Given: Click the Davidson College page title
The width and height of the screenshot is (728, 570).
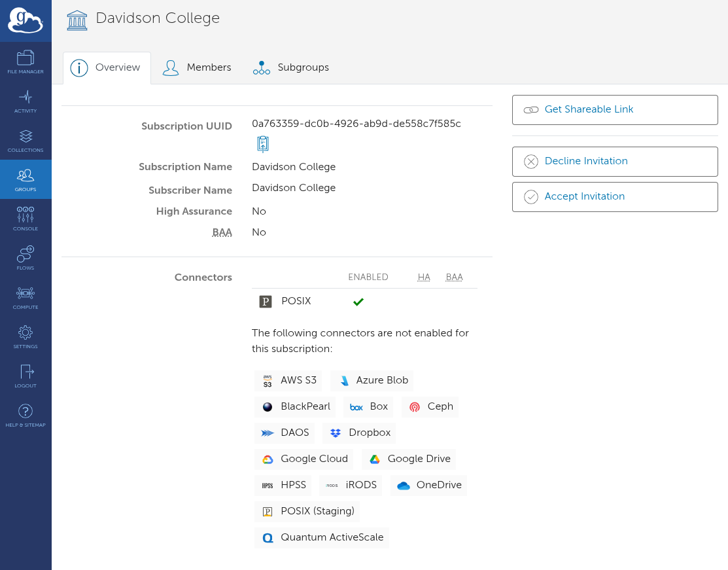Looking at the screenshot, I should (x=158, y=18).
